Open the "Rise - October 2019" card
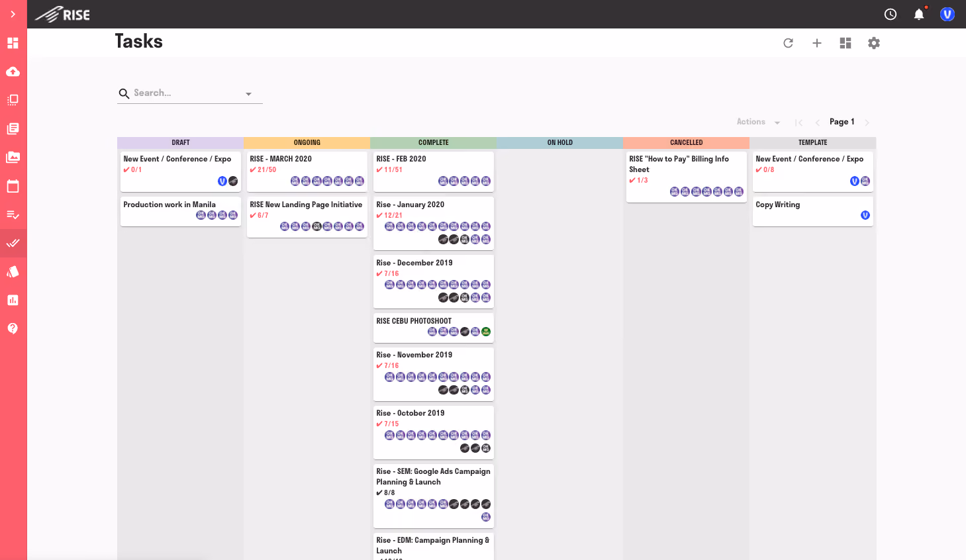The width and height of the screenshot is (966, 560). pos(433,432)
